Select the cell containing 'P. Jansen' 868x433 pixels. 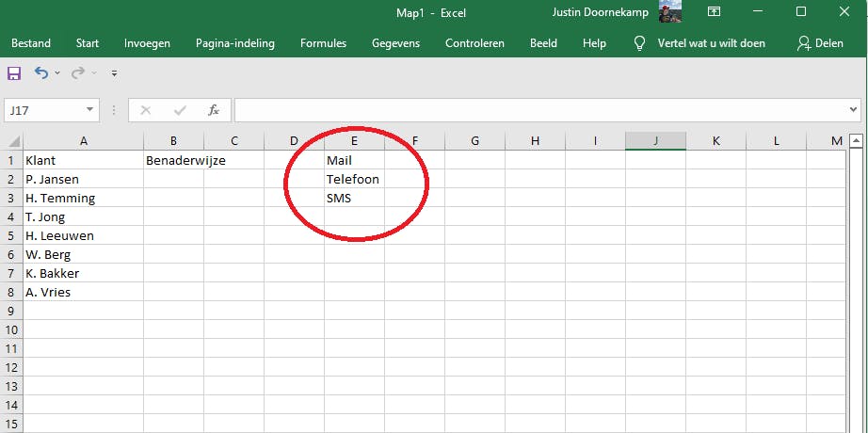click(83, 180)
